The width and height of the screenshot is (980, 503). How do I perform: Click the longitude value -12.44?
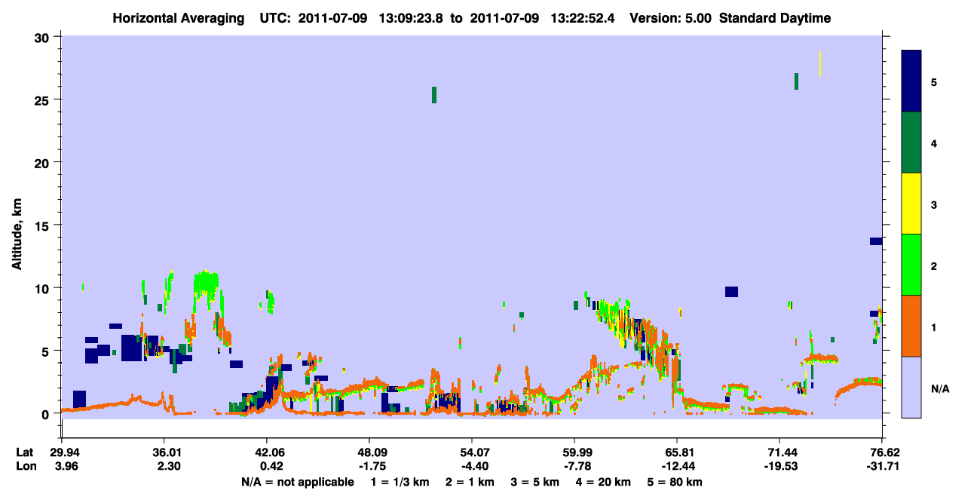click(x=677, y=467)
